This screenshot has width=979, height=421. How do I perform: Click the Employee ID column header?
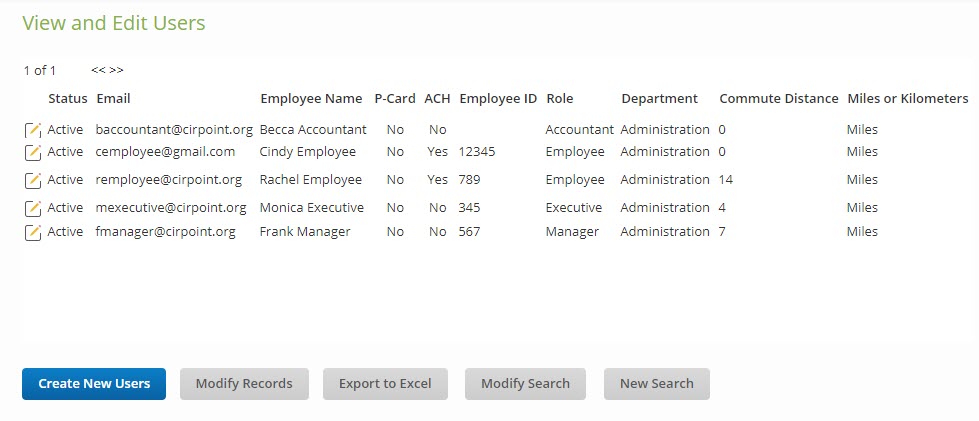click(x=498, y=99)
